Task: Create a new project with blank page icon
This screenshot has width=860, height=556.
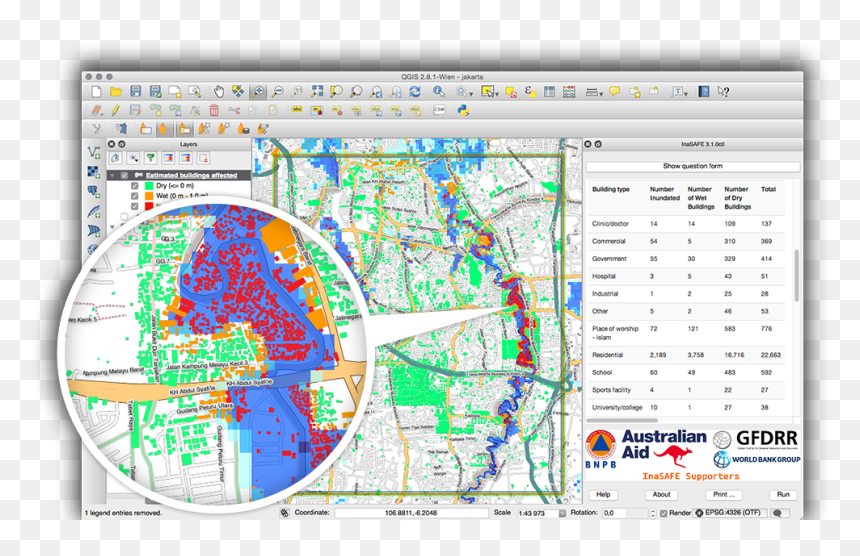Action: tap(97, 92)
